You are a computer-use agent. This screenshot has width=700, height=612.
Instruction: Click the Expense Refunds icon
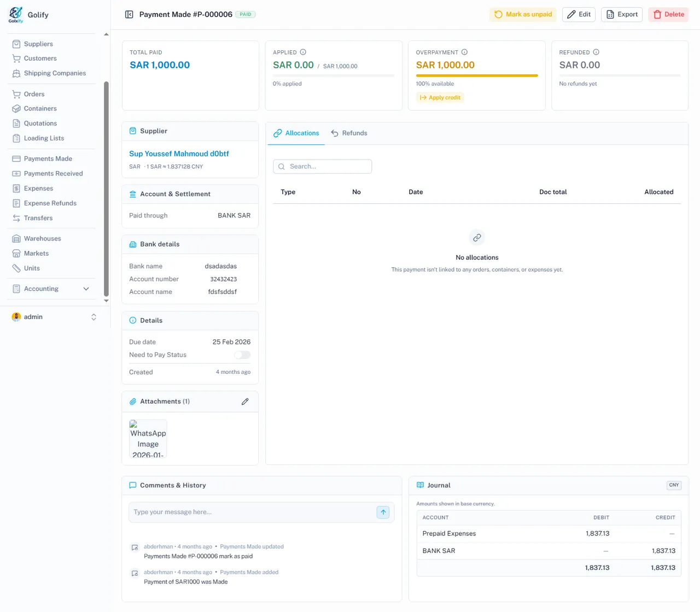click(16, 203)
